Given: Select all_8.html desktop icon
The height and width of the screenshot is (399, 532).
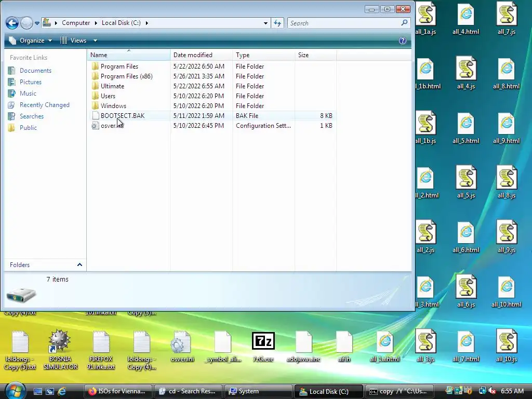Looking at the screenshot, I should coord(506,73).
